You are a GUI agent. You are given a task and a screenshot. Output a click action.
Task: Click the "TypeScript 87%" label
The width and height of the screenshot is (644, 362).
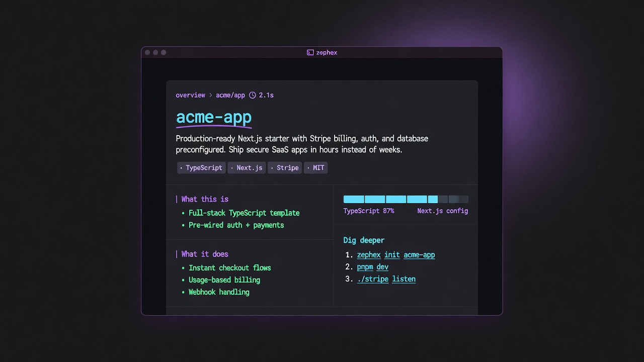tap(369, 211)
